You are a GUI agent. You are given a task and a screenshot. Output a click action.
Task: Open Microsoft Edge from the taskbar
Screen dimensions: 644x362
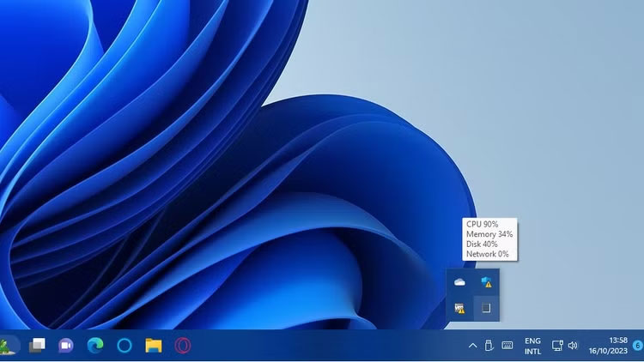(x=95, y=346)
